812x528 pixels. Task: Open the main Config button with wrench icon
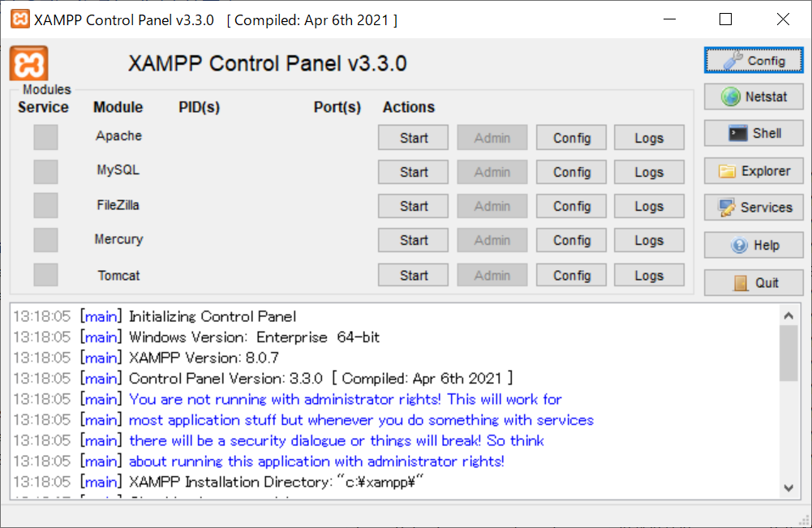tap(754, 61)
